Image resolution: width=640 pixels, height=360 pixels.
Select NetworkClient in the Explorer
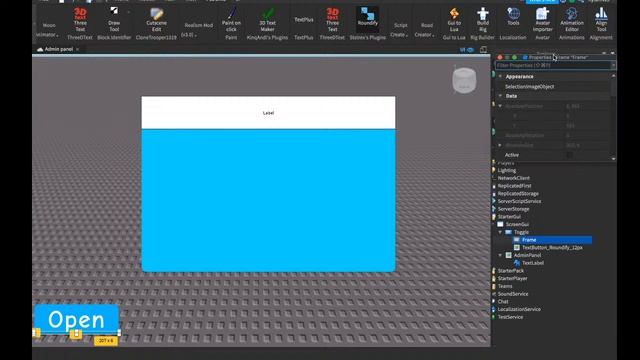coord(513,178)
